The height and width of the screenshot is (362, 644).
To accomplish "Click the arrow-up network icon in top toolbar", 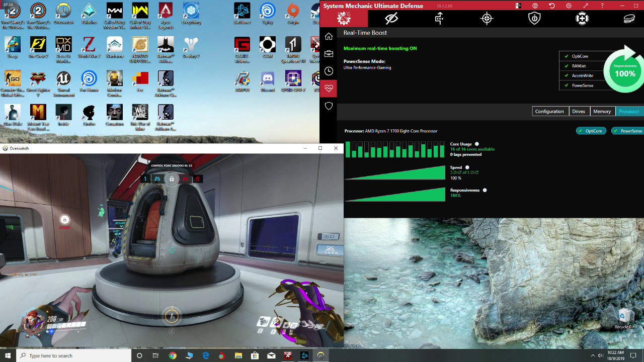I will click(439, 19).
